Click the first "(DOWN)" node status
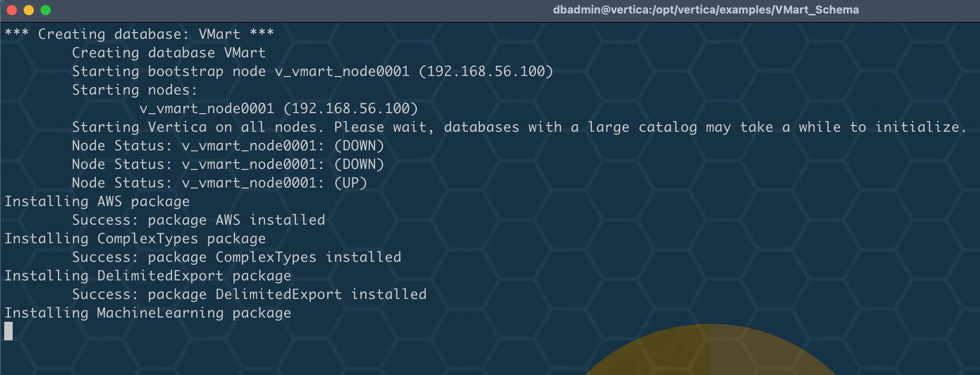The height and width of the screenshot is (375, 980). (x=359, y=146)
